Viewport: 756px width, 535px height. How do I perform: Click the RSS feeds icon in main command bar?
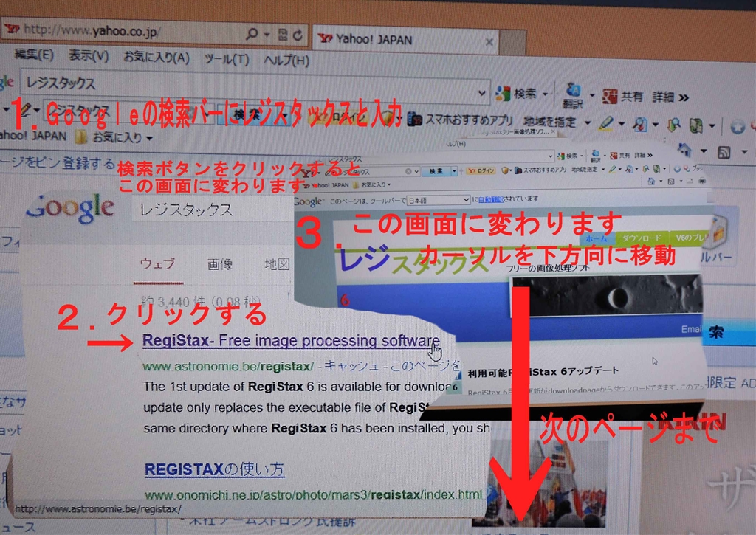[724, 153]
